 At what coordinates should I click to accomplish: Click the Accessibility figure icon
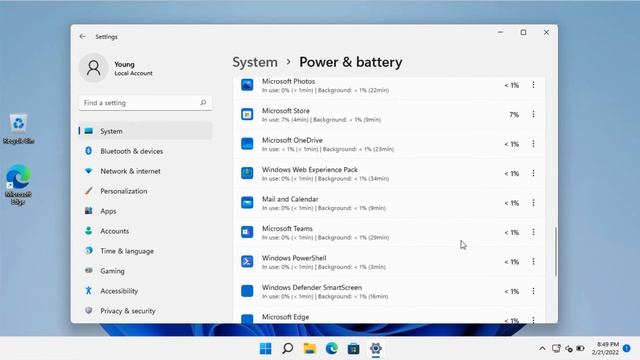click(89, 291)
